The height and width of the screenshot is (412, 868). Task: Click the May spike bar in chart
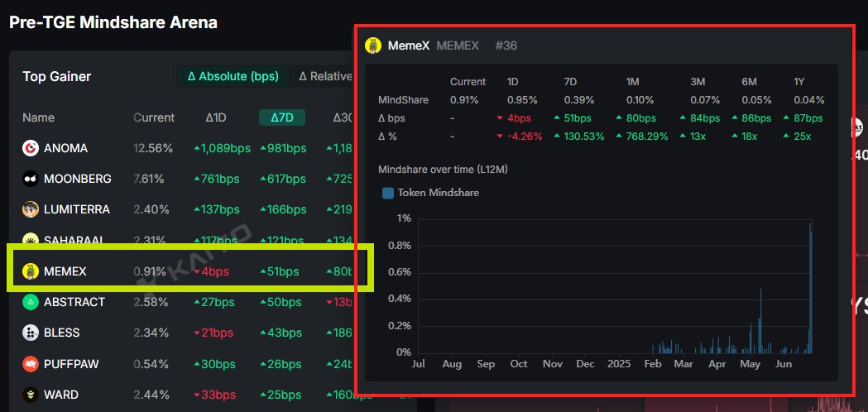(x=761, y=321)
